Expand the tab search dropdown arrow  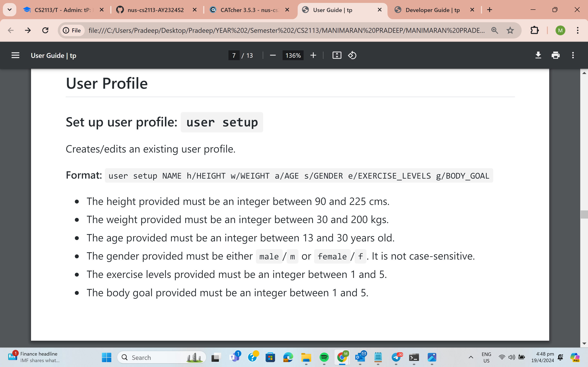point(9,10)
